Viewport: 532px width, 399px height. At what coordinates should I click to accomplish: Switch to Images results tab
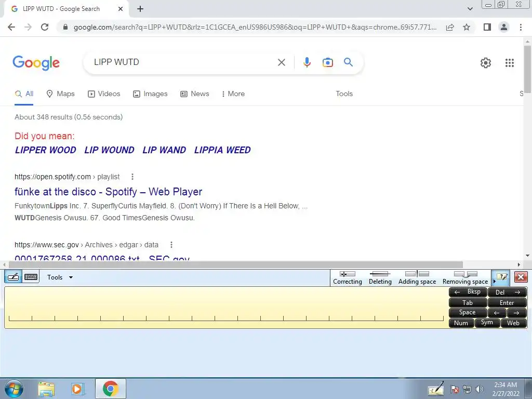pos(150,94)
